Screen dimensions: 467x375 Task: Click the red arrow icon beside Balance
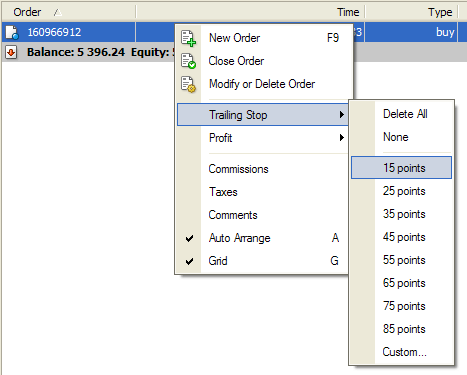point(11,52)
